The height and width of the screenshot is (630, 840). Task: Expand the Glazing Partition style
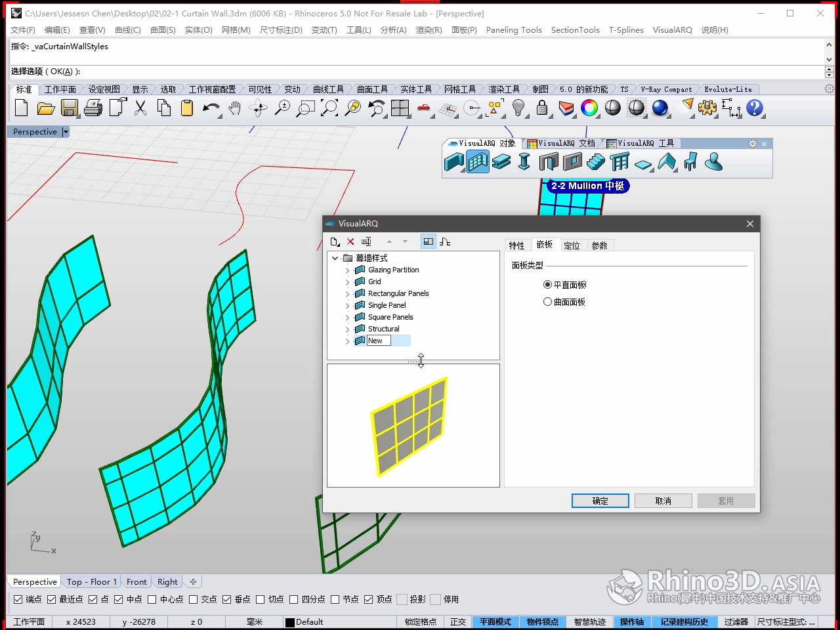point(347,270)
